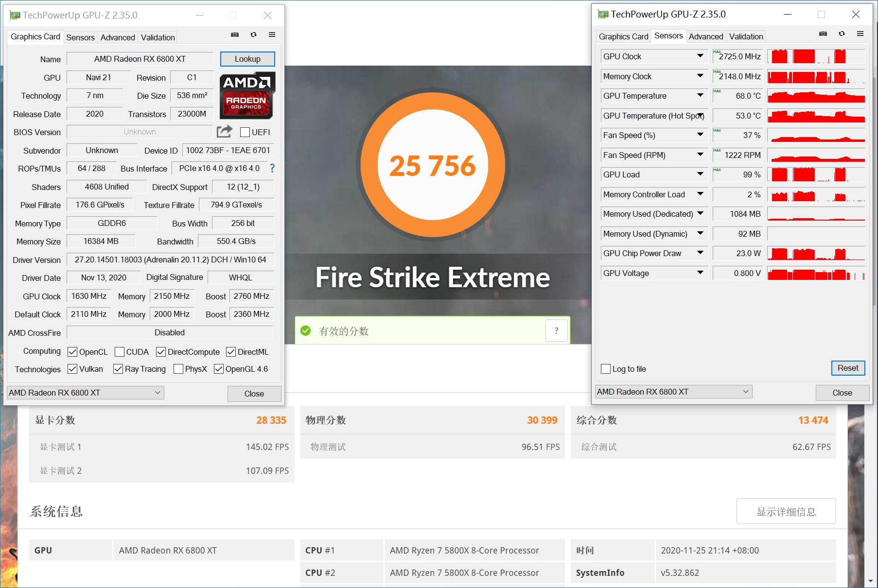Click the Lookup button
Image resolution: width=878 pixels, height=588 pixels.
pos(247,59)
